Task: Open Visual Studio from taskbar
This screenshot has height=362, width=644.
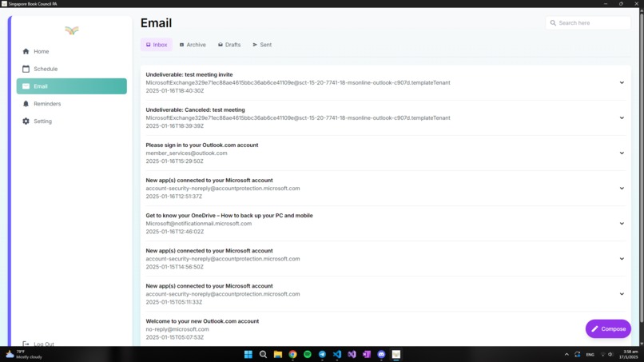Action: point(352,354)
